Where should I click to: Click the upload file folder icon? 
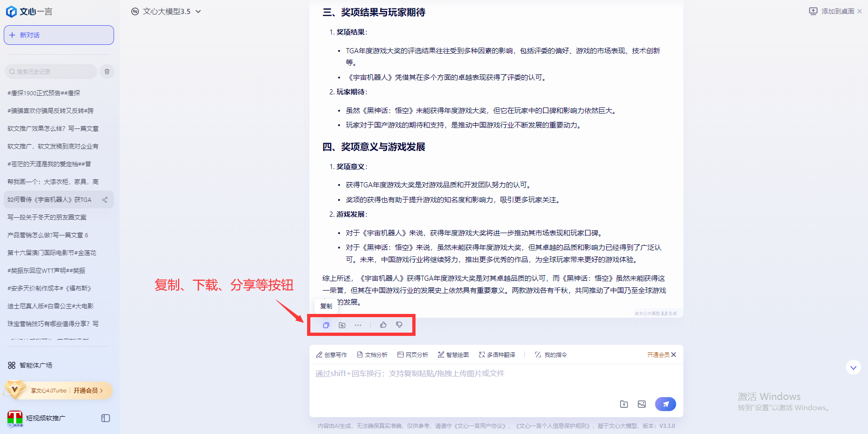click(624, 404)
